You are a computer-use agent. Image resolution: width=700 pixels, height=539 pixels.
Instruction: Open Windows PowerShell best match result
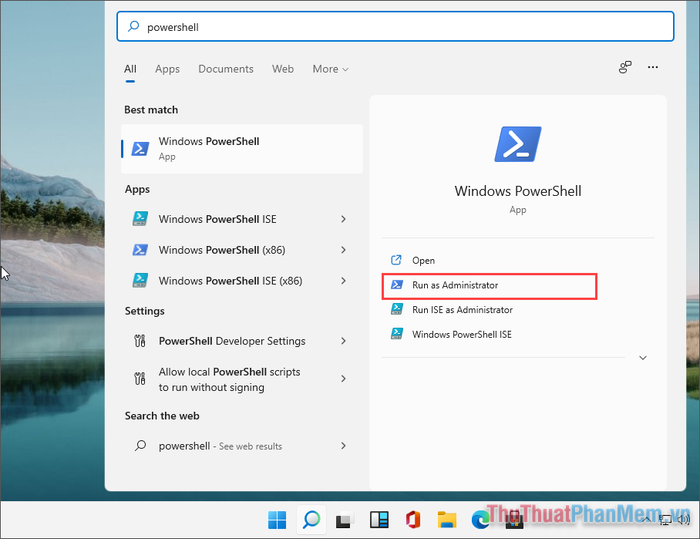tap(242, 149)
